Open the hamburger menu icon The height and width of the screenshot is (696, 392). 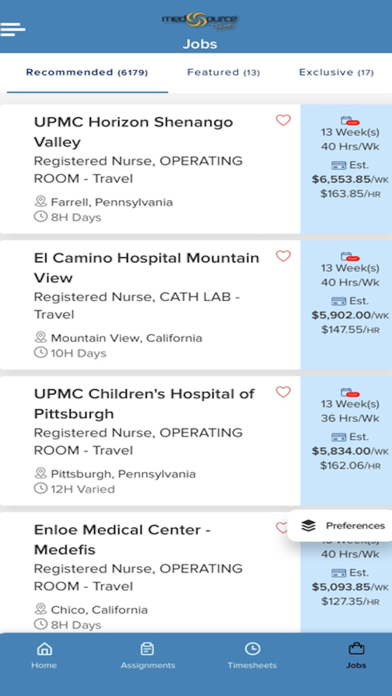(x=13, y=29)
